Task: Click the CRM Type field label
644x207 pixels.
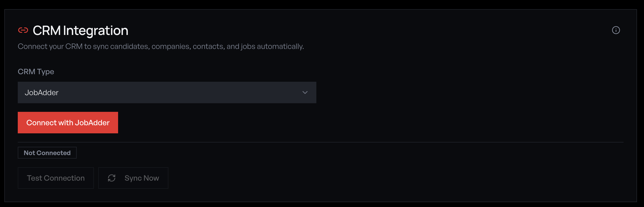Action: pyautogui.click(x=36, y=72)
